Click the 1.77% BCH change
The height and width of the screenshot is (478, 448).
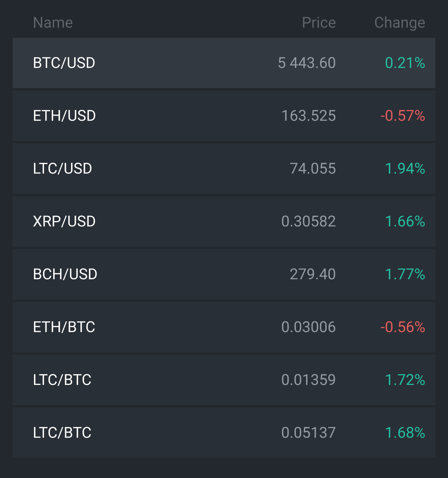pos(405,274)
